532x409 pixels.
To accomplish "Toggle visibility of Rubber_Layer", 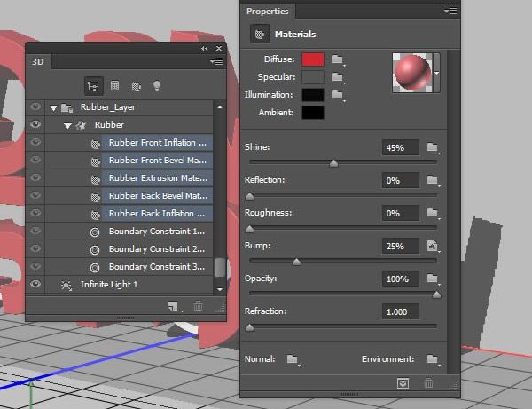I will pyautogui.click(x=35, y=107).
